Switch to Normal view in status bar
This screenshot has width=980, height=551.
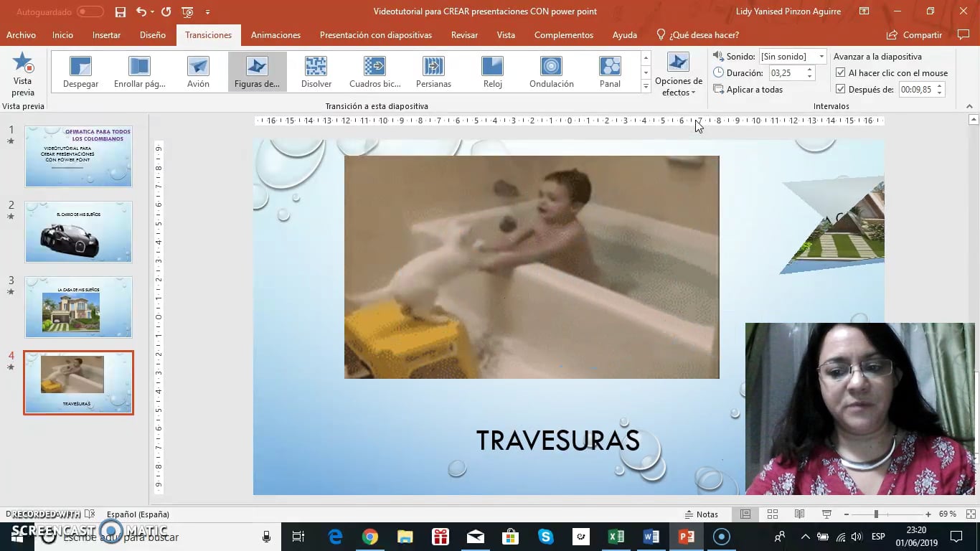pyautogui.click(x=745, y=514)
